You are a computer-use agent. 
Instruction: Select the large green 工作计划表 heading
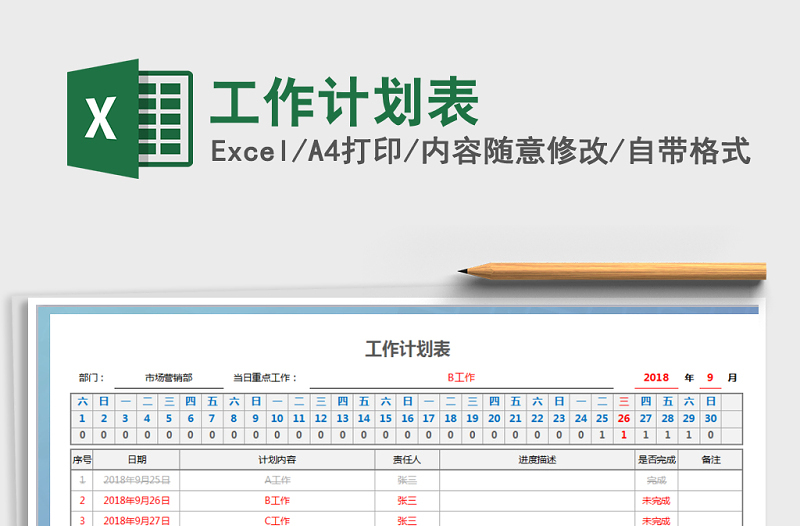point(344,103)
